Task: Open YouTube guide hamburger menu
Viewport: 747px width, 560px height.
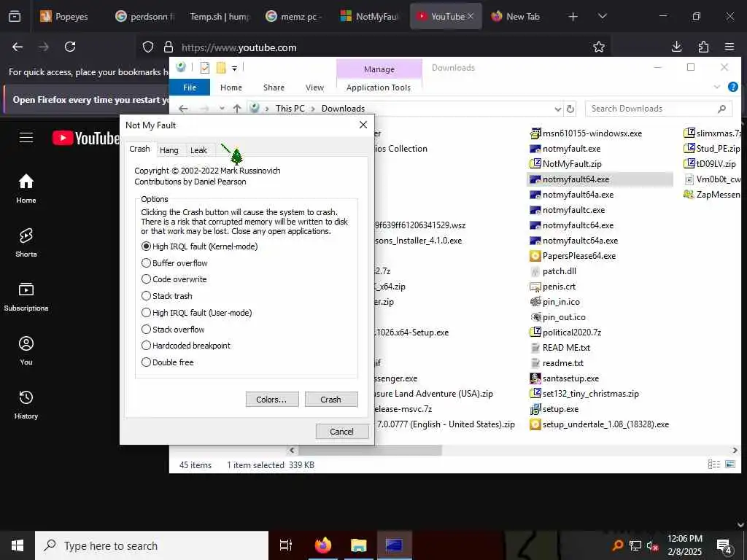Action: (x=26, y=138)
